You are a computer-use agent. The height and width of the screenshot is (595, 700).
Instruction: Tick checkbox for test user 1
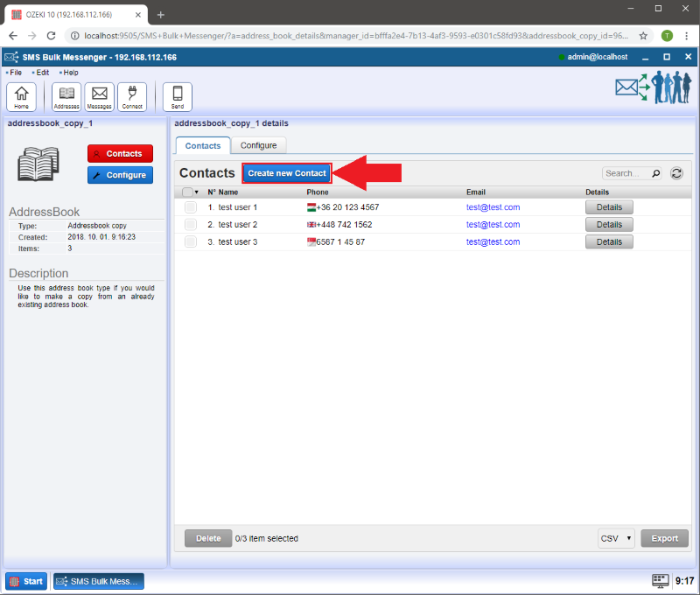pyautogui.click(x=191, y=207)
